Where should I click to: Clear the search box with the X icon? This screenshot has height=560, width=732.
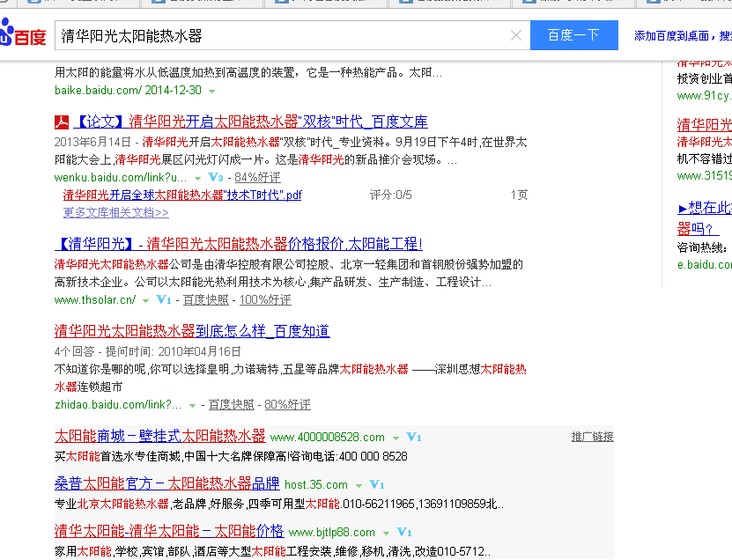pyautogui.click(x=516, y=36)
